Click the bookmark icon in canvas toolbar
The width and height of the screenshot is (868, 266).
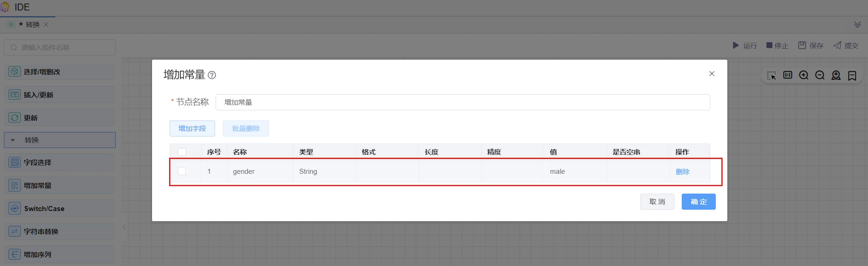click(x=852, y=75)
